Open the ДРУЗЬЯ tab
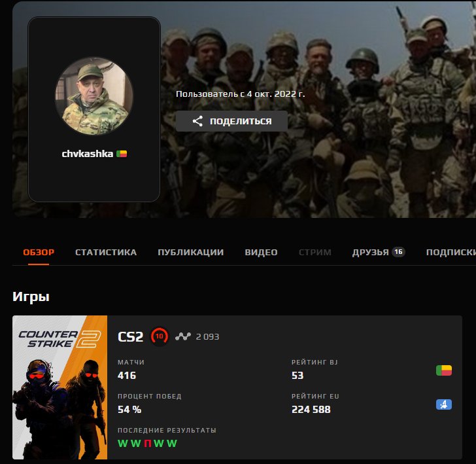The width and height of the screenshot is (476, 464). coord(370,252)
